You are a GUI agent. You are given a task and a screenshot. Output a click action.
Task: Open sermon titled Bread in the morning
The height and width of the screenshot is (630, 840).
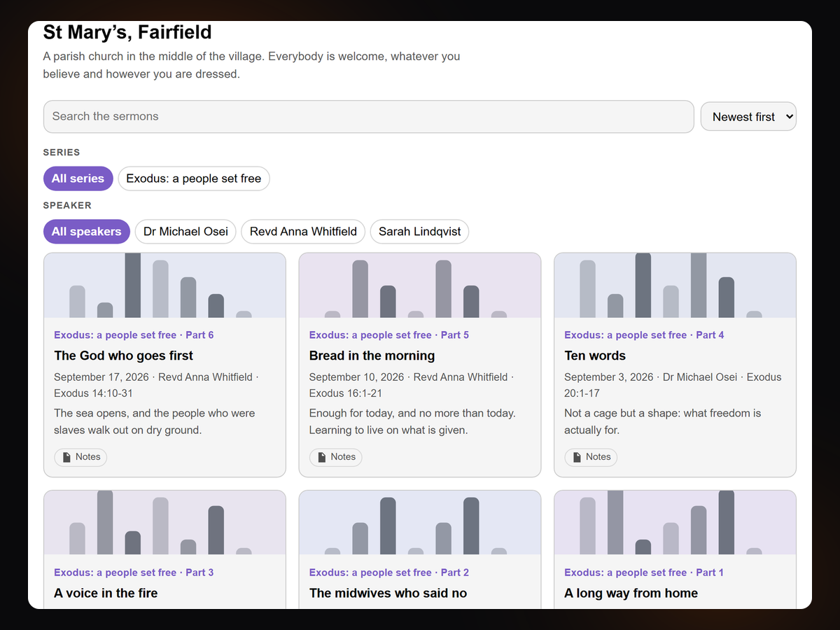point(372,356)
